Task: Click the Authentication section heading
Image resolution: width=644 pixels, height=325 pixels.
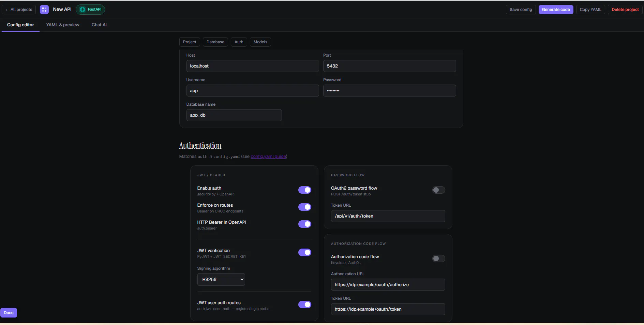Action: 200,146
